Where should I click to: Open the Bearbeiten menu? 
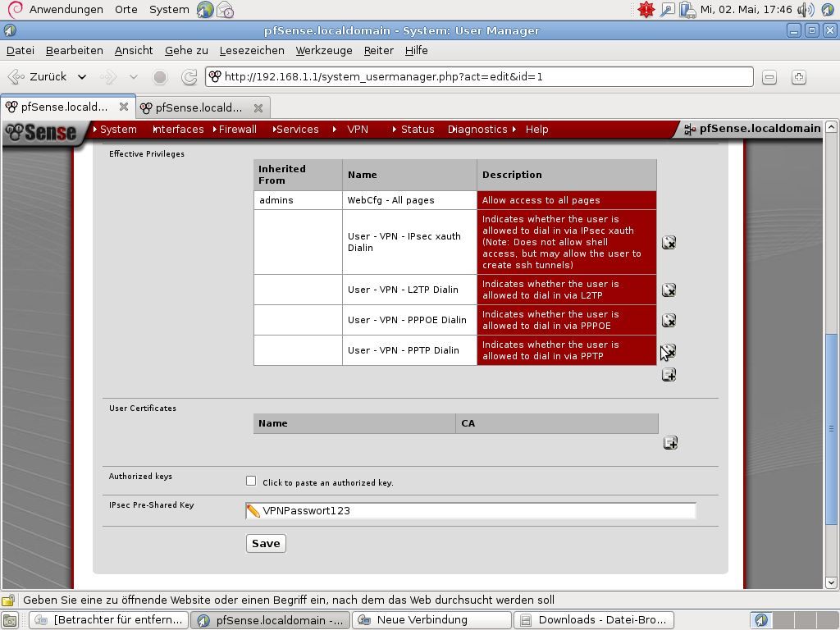75,50
